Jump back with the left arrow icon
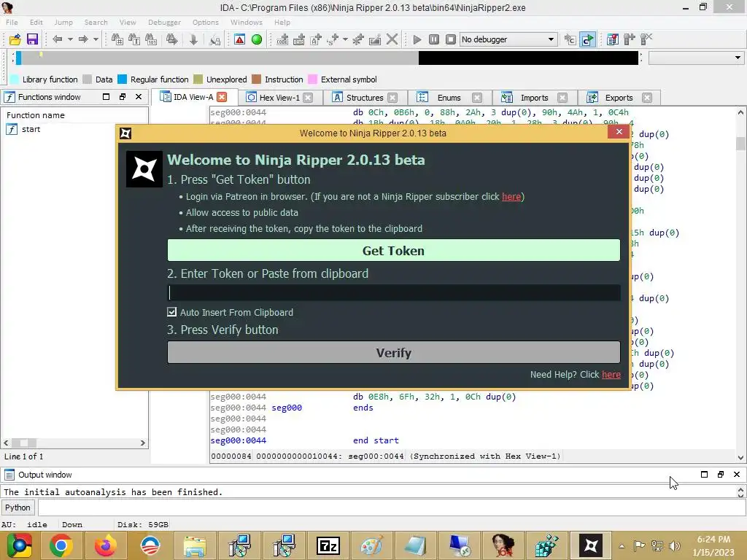 click(57, 39)
